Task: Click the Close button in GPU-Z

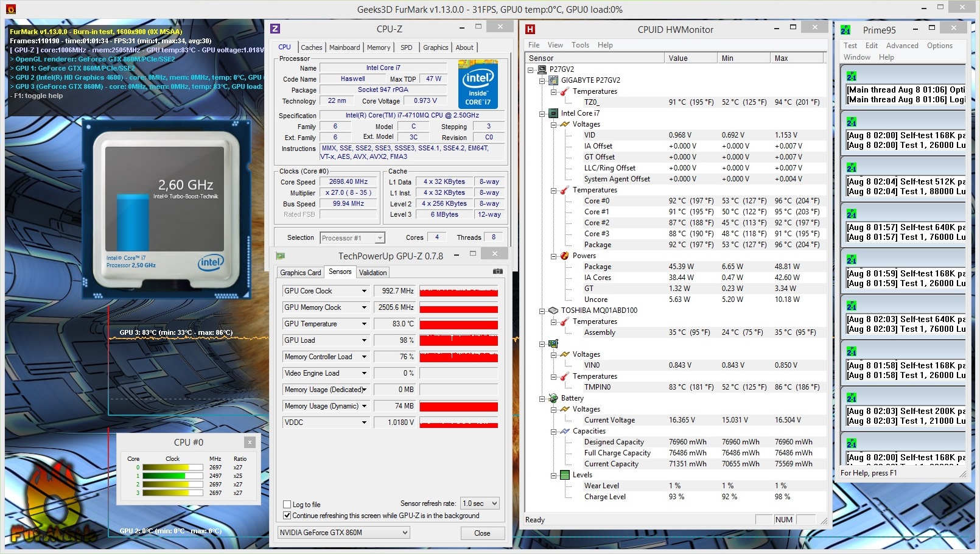Action: [482, 533]
